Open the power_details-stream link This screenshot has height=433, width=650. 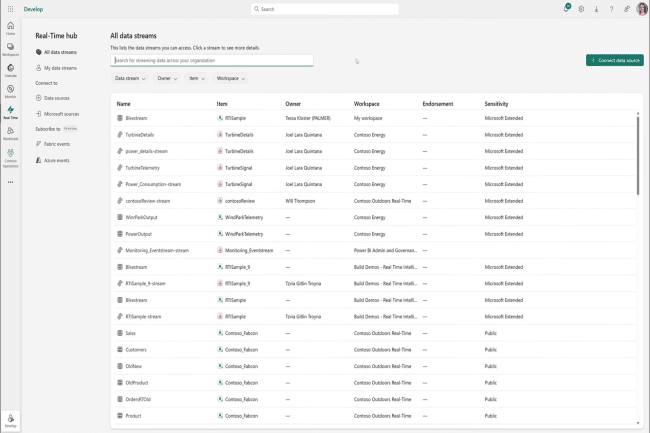pos(147,151)
